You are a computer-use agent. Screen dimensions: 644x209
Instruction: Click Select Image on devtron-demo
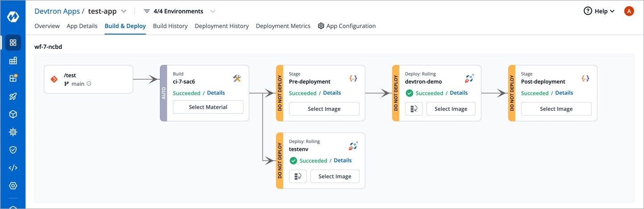(x=451, y=109)
